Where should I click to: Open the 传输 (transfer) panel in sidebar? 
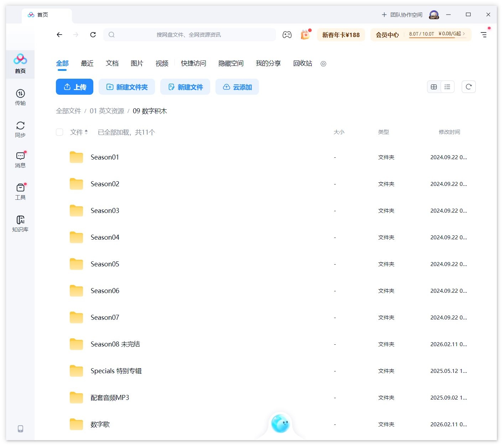[20, 97]
